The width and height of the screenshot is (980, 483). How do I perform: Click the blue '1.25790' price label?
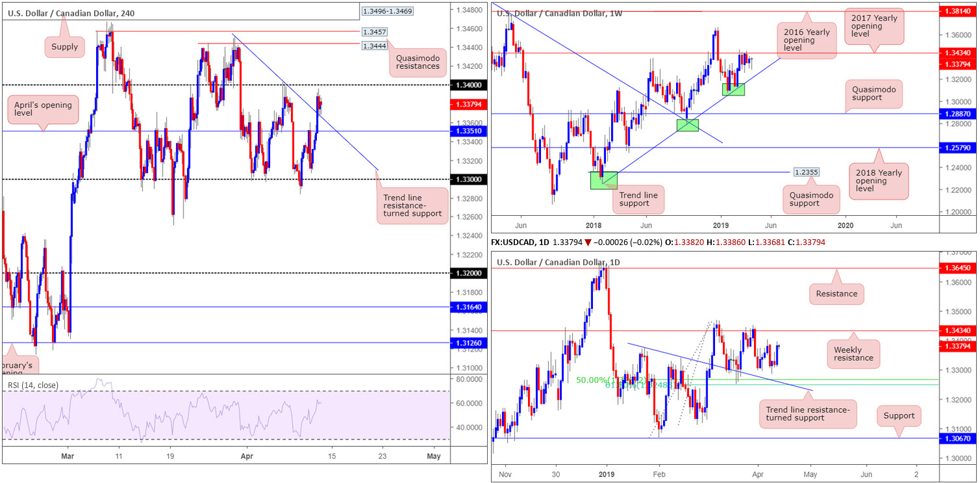click(x=957, y=148)
